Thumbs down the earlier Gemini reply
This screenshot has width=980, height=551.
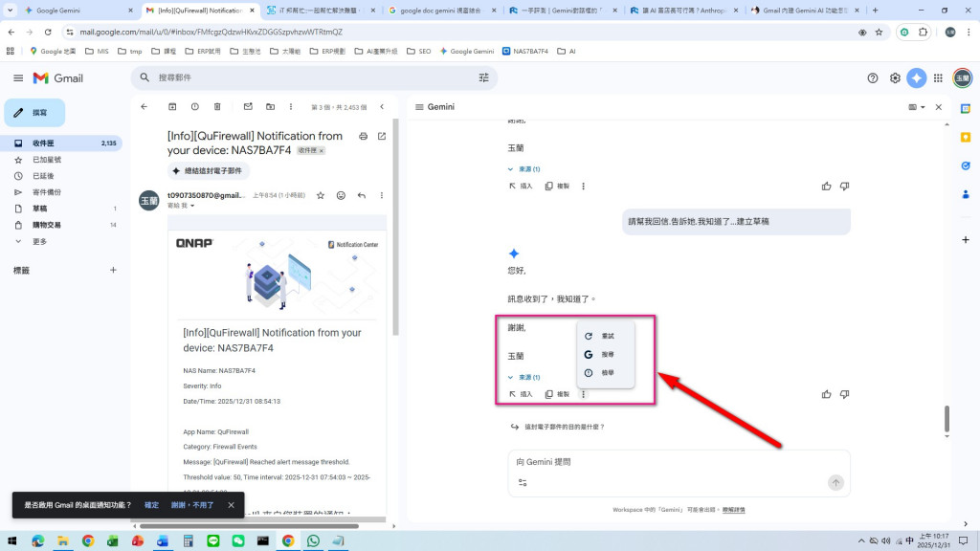(844, 187)
